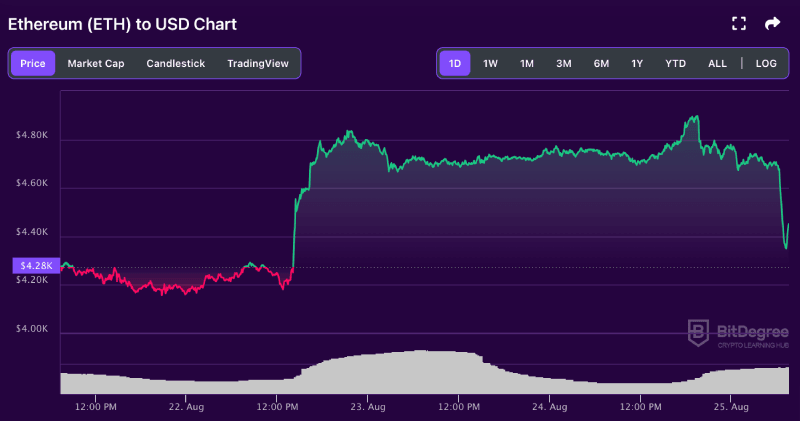Viewport: 800px width, 421px height.
Task: Select the 1D time range
Action: click(455, 63)
